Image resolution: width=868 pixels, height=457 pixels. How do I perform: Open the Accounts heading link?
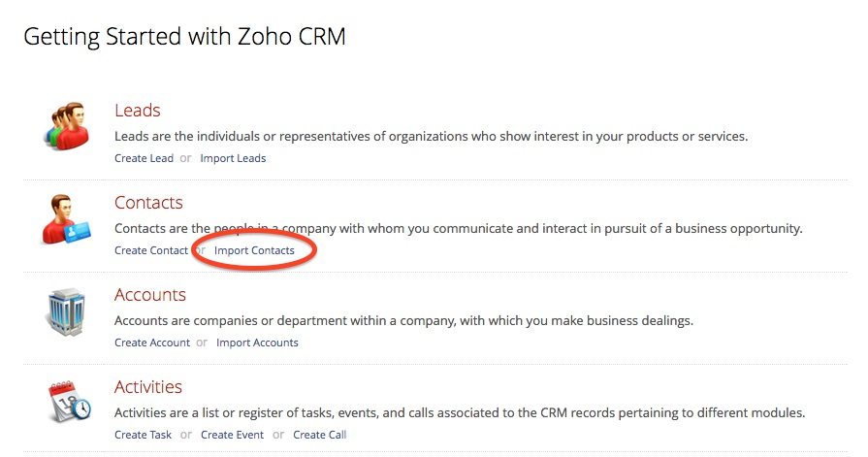click(150, 295)
